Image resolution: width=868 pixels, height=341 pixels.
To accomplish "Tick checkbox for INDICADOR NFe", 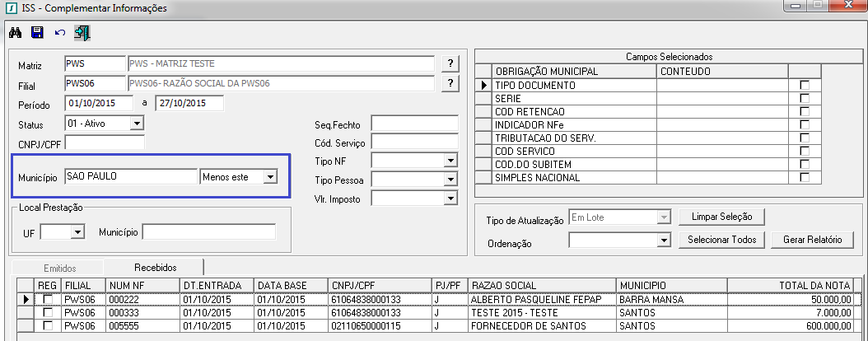I will click(805, 124).
